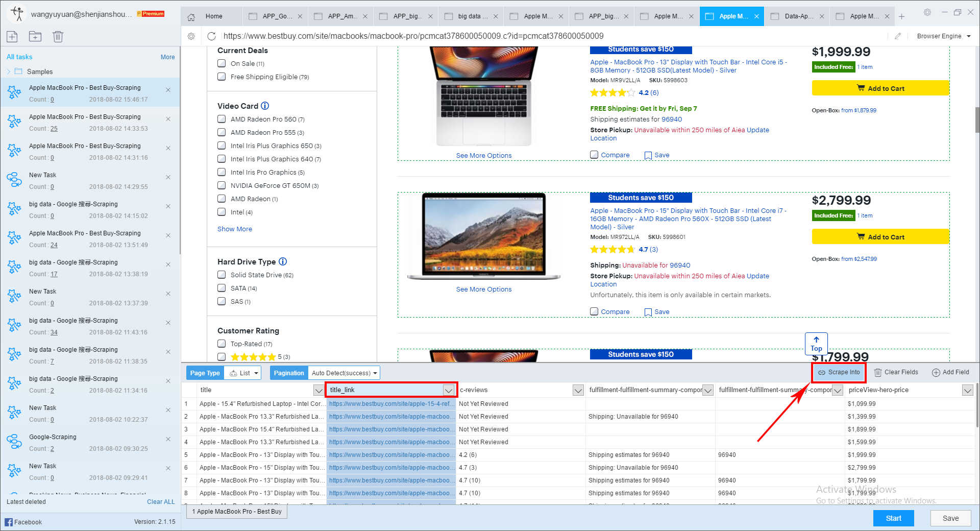The height and width of the screenshot is (531, 980).
Task: Open the settings gear in title bar
Action: [x=927, y=12]
